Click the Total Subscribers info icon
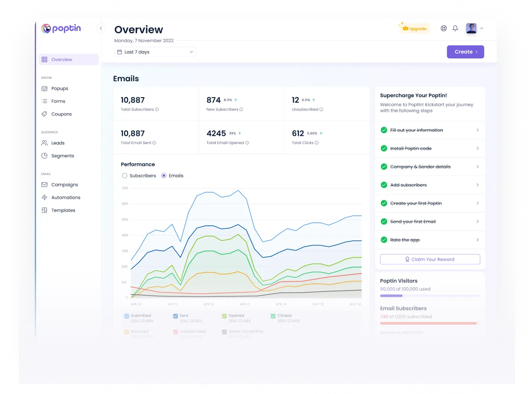532x394 pixels. click(x=157, y=110)
